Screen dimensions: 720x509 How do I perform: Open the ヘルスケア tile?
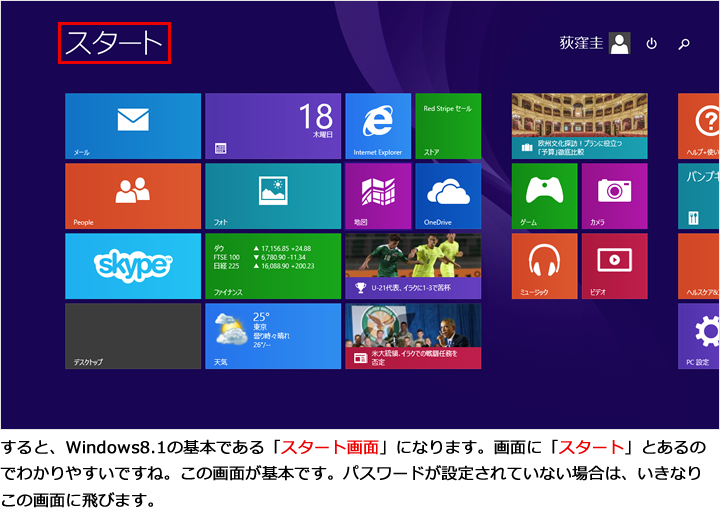click(x=699, y=266)
